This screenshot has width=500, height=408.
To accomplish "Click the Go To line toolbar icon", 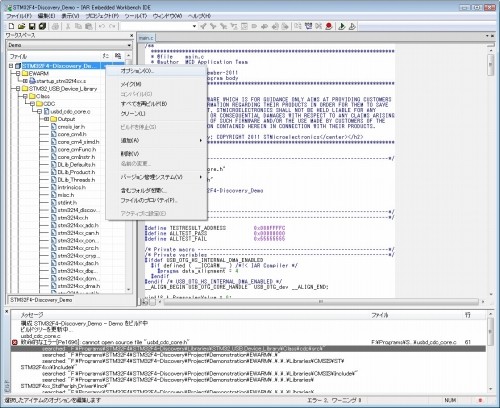I will [244, 26].
